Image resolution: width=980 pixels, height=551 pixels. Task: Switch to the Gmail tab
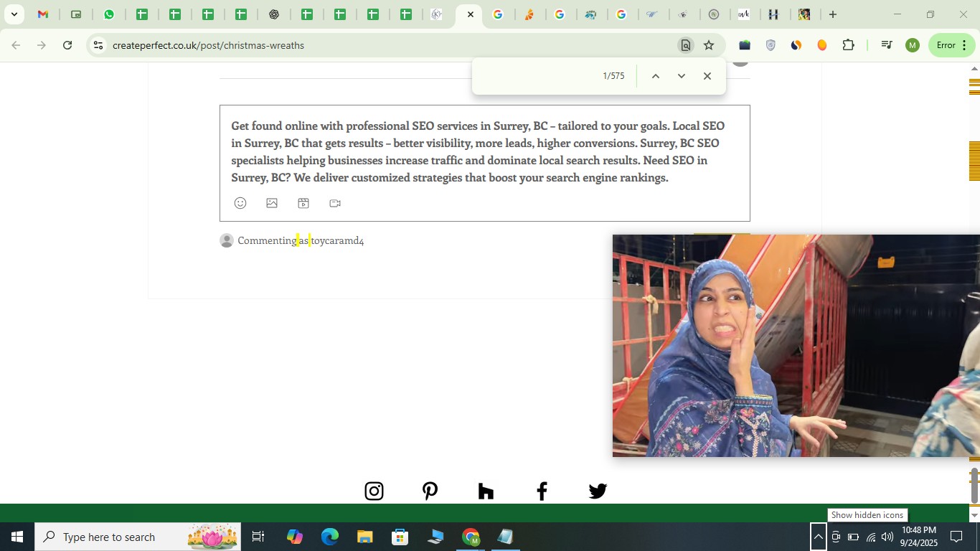[43, 14]
